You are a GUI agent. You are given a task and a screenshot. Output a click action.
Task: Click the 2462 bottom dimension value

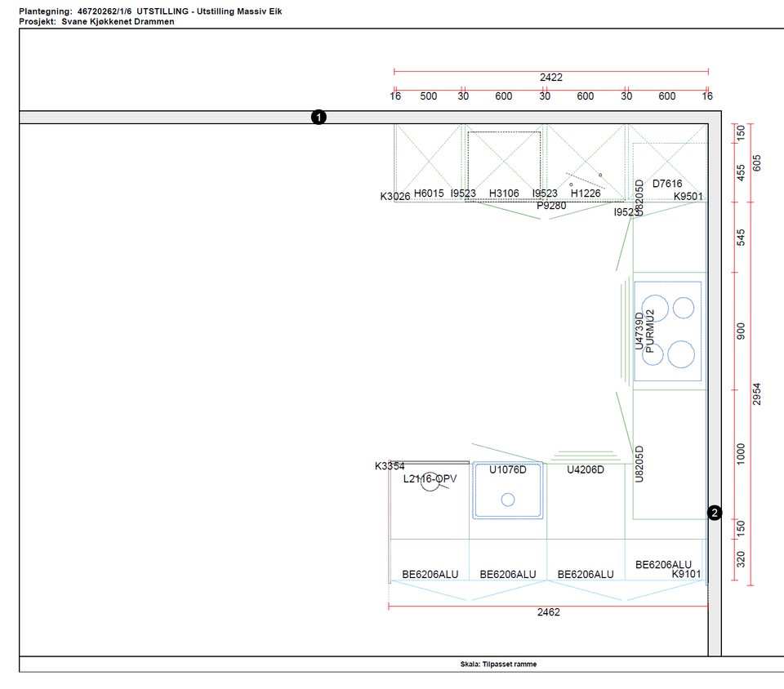[x=549, y=612]
